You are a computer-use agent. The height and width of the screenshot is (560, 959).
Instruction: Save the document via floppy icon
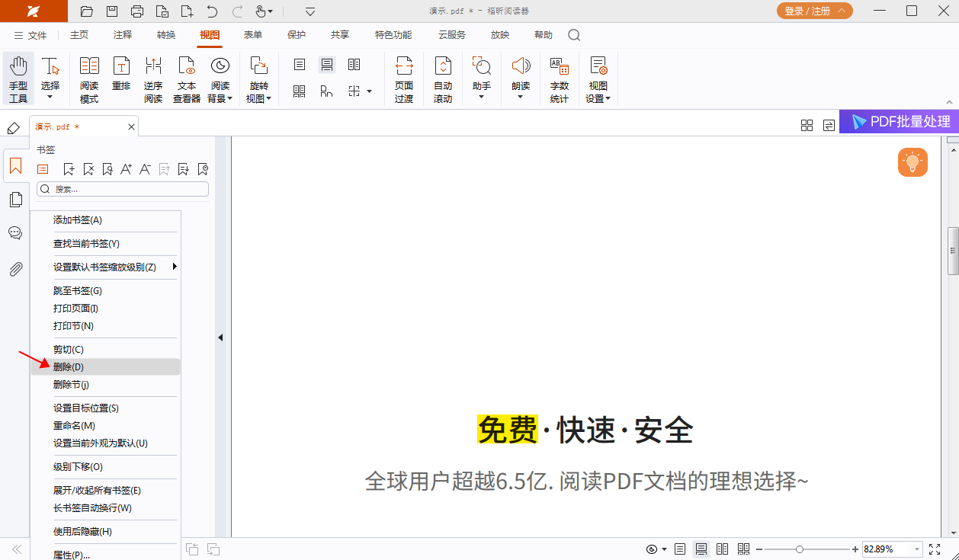click(x=112, y=11)
